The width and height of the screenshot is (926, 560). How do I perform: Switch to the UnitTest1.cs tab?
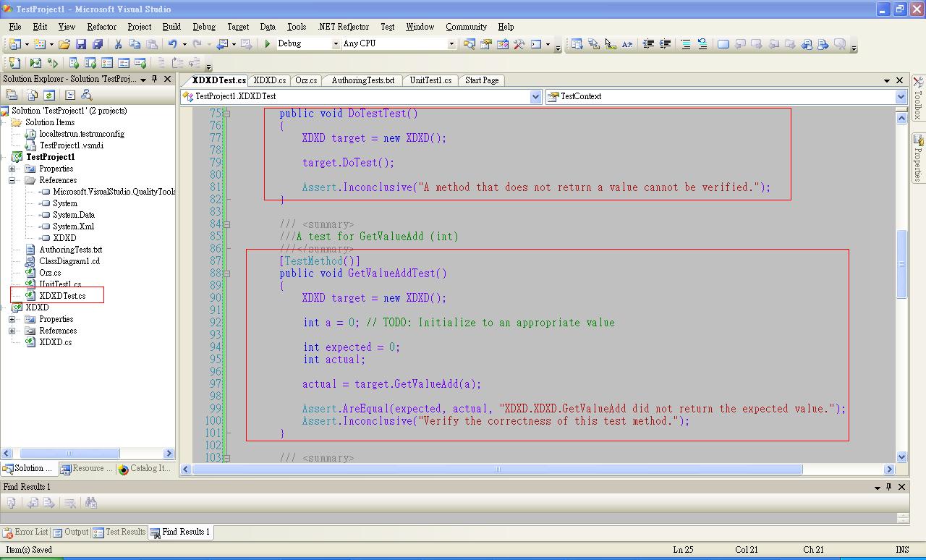[430, 80]
